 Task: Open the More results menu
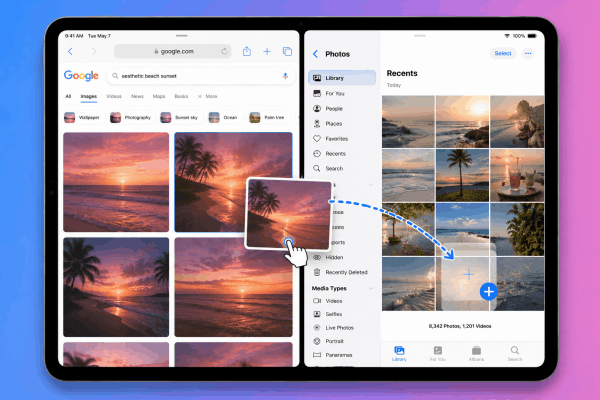208,96
